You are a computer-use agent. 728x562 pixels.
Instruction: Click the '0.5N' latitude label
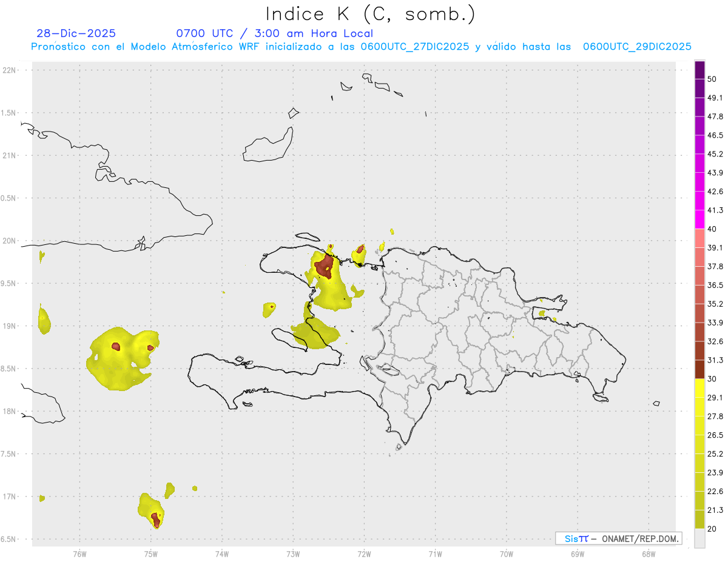click(x=9, y=198)
